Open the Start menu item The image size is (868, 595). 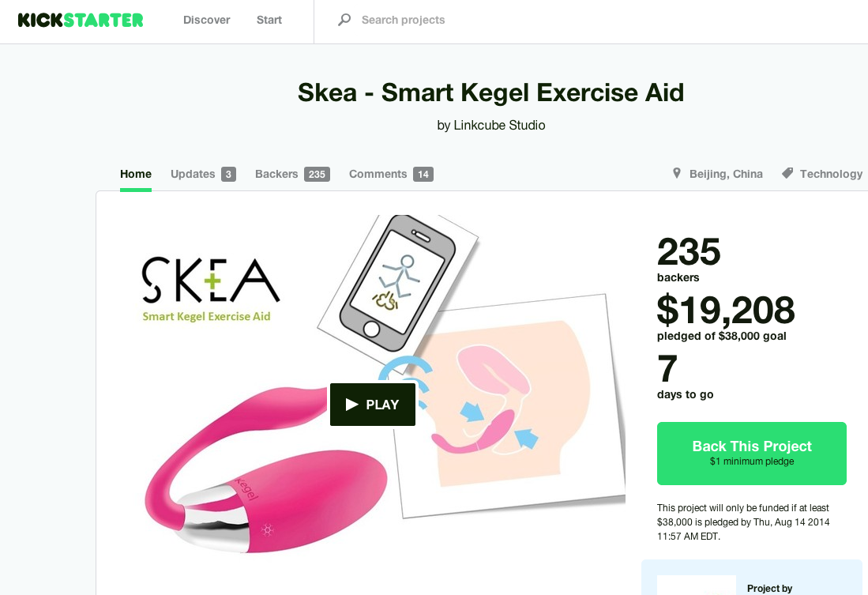point(269,20)
